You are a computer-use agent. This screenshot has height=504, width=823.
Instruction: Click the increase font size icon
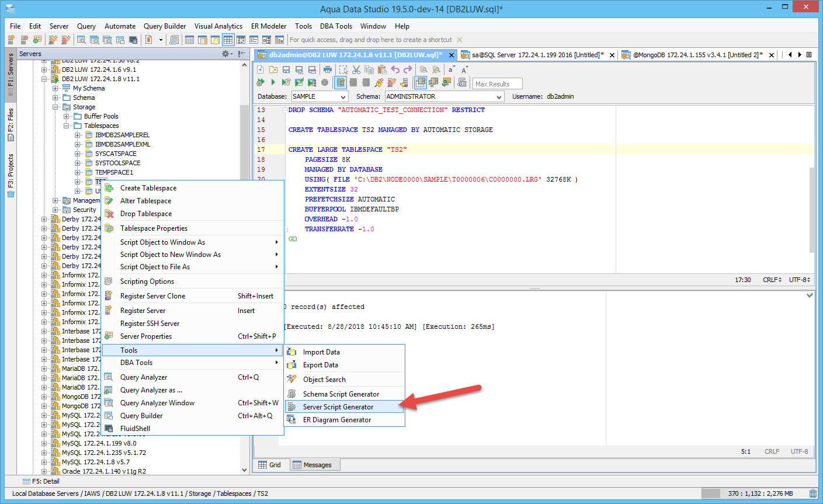(465, 69)
